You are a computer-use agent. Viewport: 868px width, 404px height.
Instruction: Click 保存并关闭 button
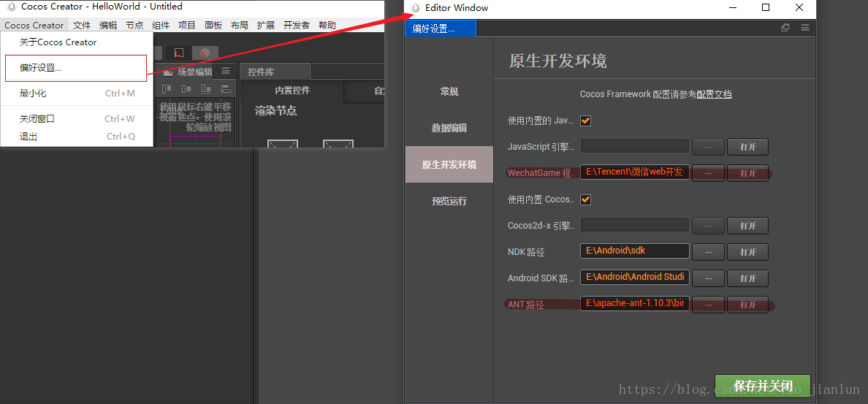pyautogui.click(x=763, y=386)
